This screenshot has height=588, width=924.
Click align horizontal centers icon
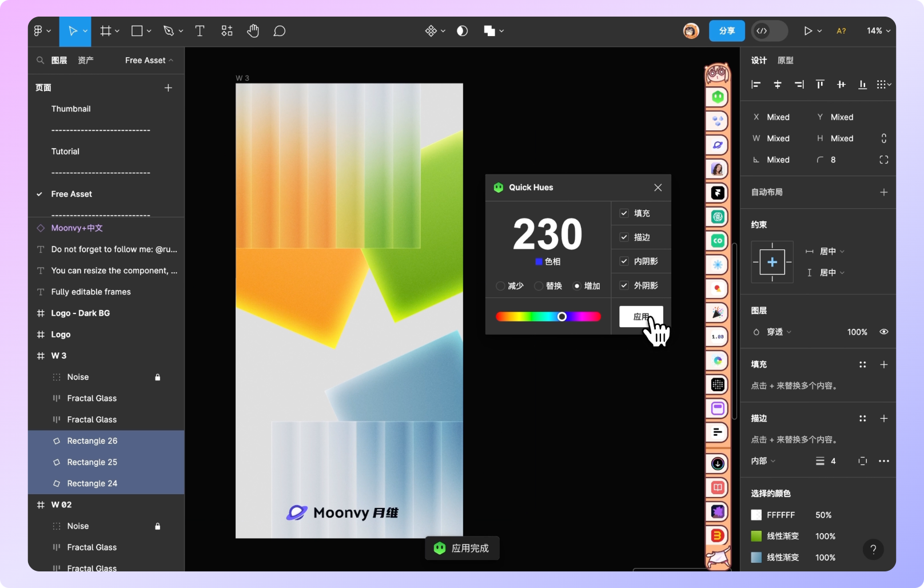778,85
